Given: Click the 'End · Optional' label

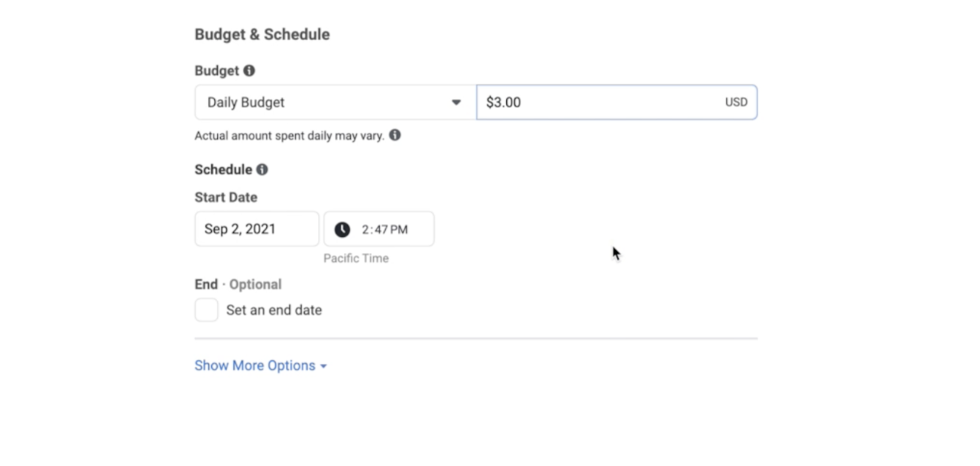Looking at the screenshot, I should point(238,284).
